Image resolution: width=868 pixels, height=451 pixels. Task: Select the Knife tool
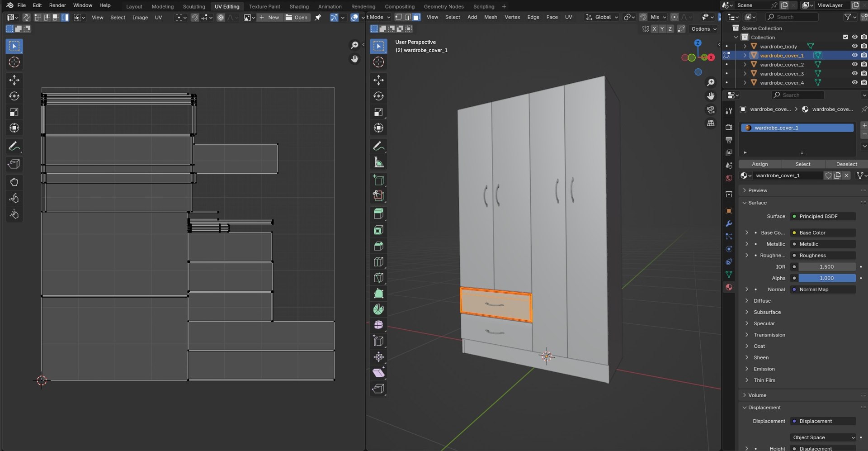(x=378, y=277)
